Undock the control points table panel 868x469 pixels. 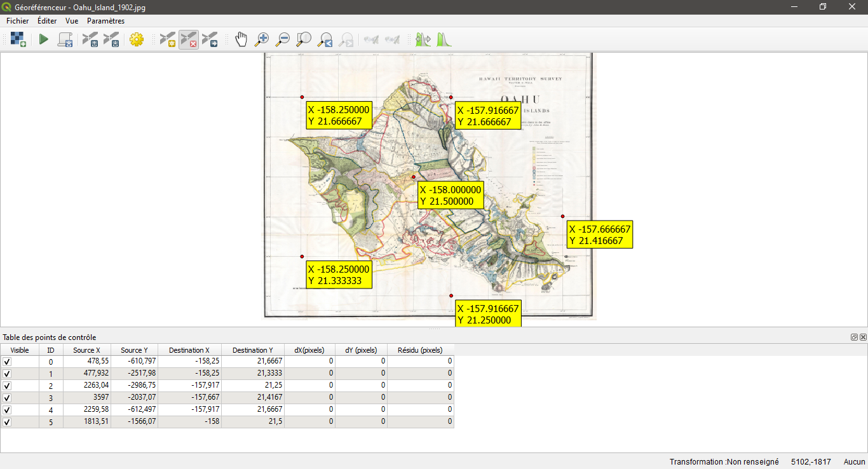pos(855,337)
